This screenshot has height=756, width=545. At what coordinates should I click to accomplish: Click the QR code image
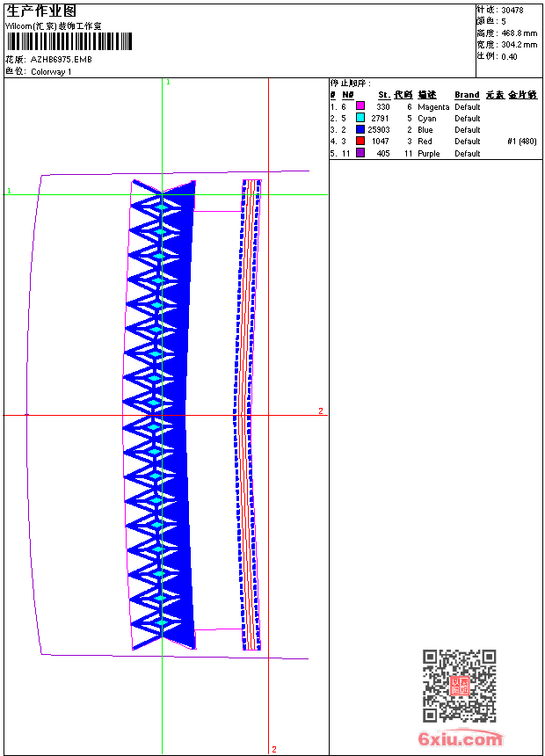coord(459,686)
